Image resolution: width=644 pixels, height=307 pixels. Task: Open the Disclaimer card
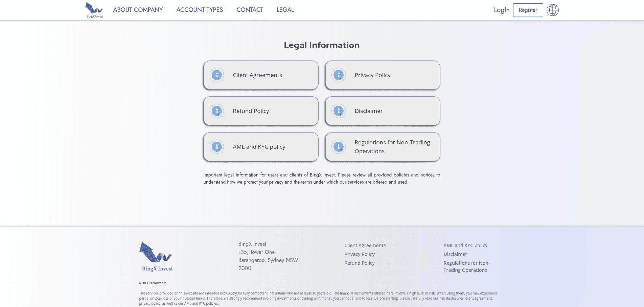pos(383,111)
